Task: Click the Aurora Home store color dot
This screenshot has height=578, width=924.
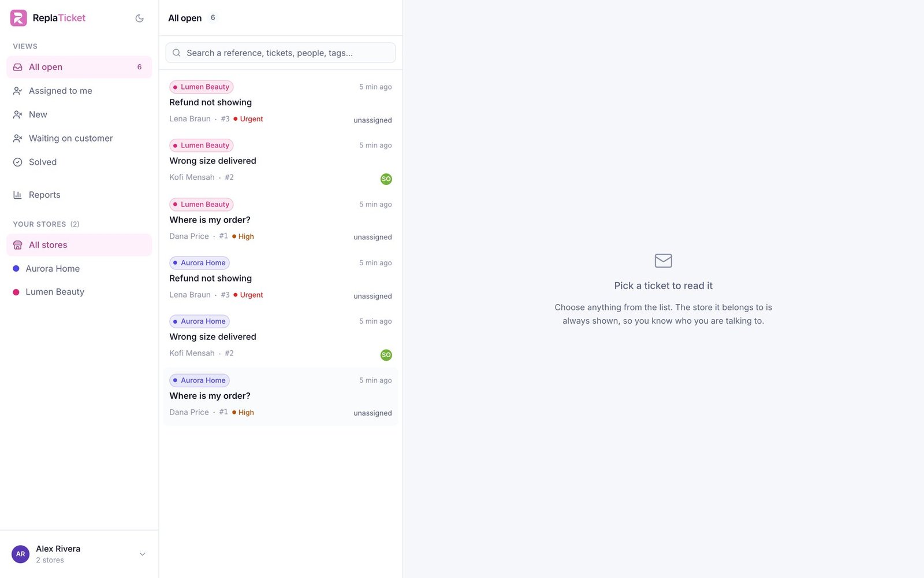Action: pos(16,269)
